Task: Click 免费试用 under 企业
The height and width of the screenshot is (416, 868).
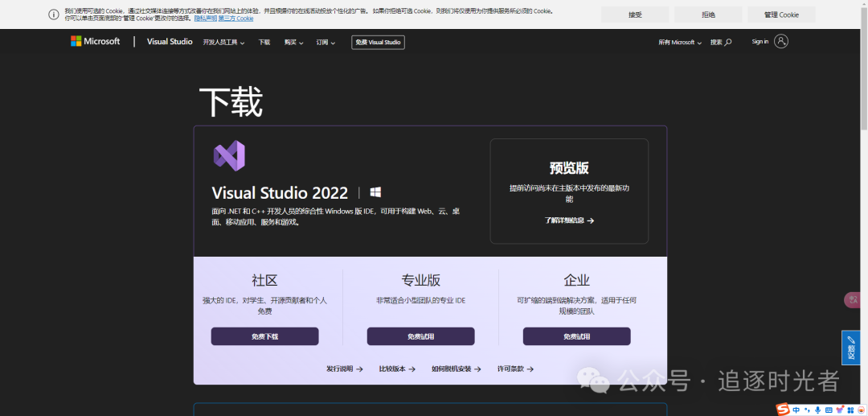Action: coord(577,336)
